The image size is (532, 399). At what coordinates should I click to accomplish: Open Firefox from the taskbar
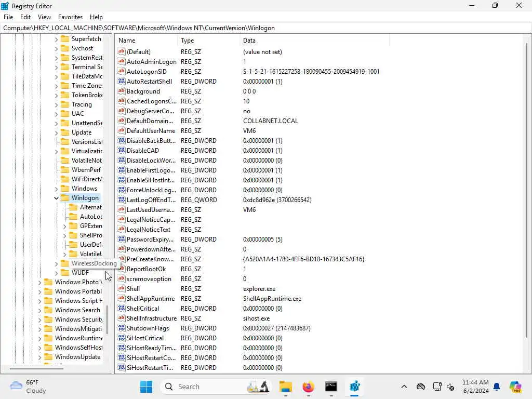point(308,387)
